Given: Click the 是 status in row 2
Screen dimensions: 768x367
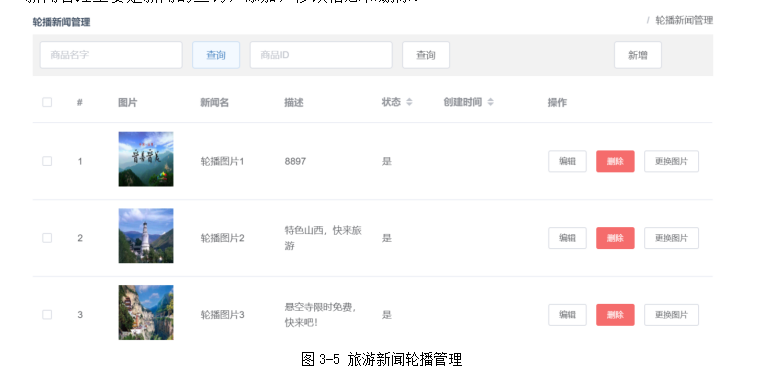Looking at the screenshot, I should pyautogui.click(x=387, y=238).
